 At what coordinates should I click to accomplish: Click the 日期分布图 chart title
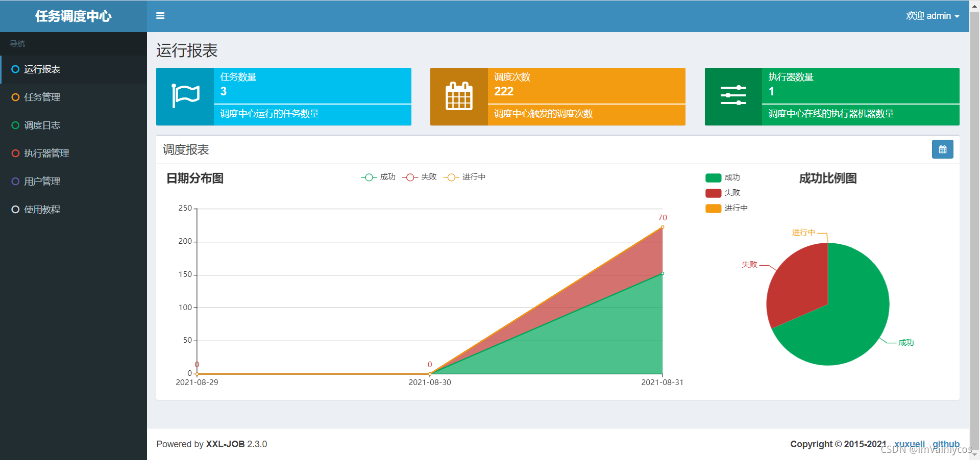195,178
